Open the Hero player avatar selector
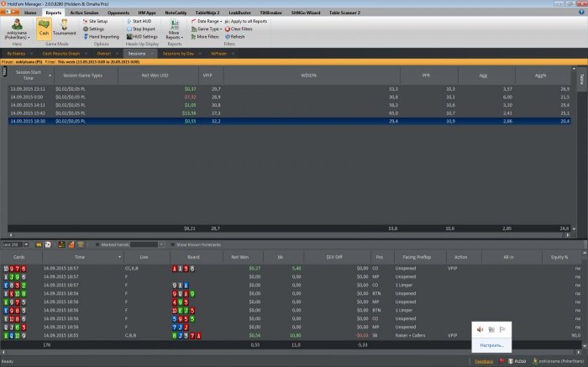Image resolution: width=588 pixels, height=367 pixels. (x=17, y=29)
